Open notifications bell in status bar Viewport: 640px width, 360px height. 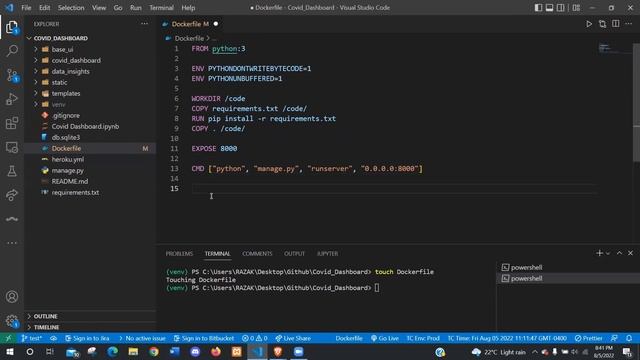coord(629,338)
